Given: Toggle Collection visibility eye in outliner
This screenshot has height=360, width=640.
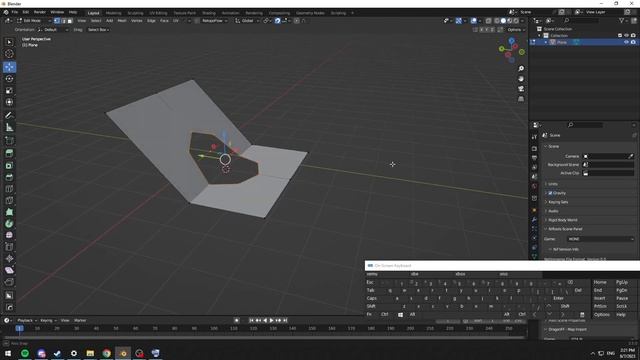Looking at the screenshot, I should click(x=626, y=36).
